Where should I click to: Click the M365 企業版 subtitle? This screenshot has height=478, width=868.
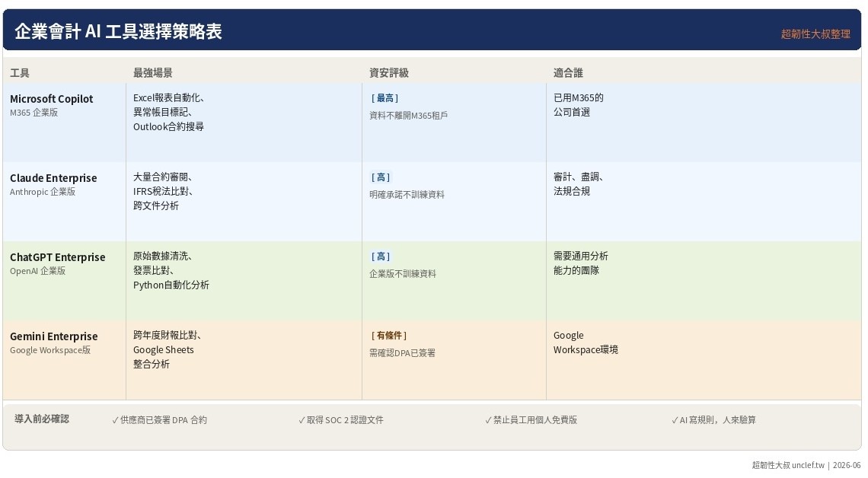(x=34, y=113)
